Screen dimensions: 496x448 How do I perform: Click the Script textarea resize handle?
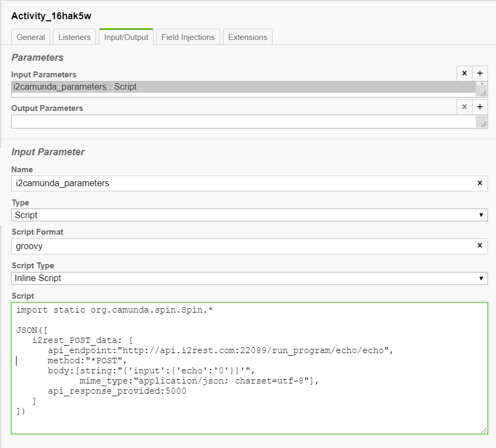pyautogui.click(x=484, y=430)
